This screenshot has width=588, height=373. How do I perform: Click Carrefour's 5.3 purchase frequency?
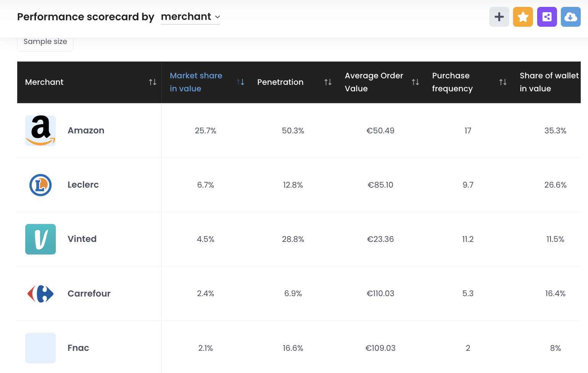tap(468, 294)
